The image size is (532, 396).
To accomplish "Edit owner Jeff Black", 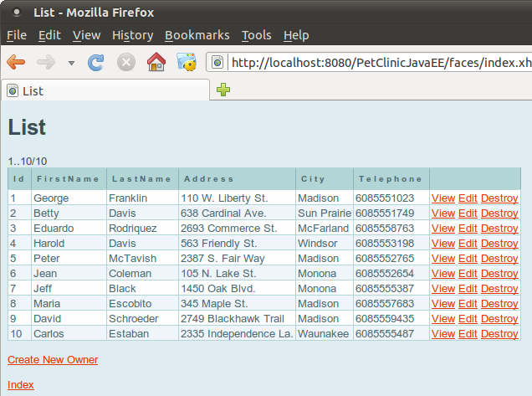I will (x=468, y=288).
